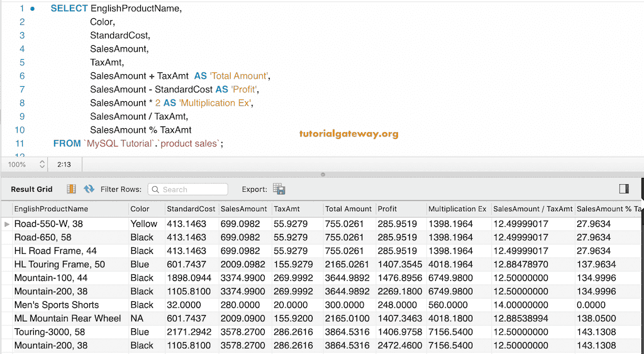Open the 100% zoom level stepper
644x354 pixels.
point(42,164)
